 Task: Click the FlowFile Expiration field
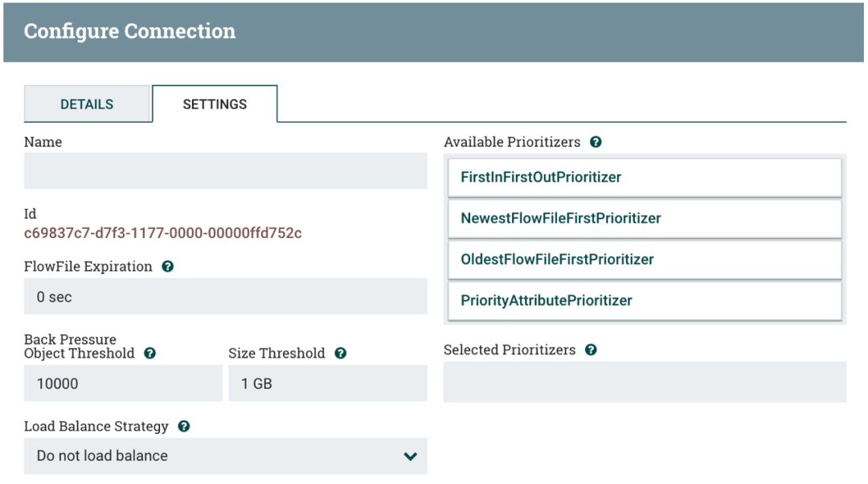(x=225, y=297)
